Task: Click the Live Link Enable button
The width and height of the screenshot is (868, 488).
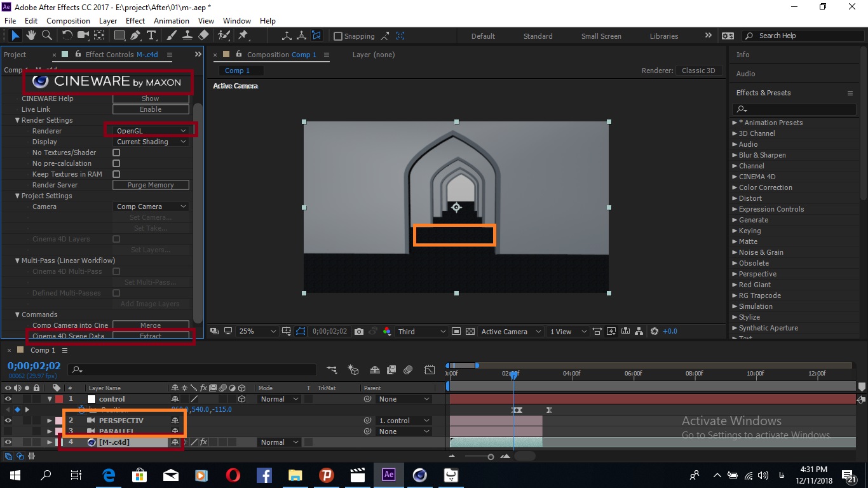Action: click(x=151, y=109)
